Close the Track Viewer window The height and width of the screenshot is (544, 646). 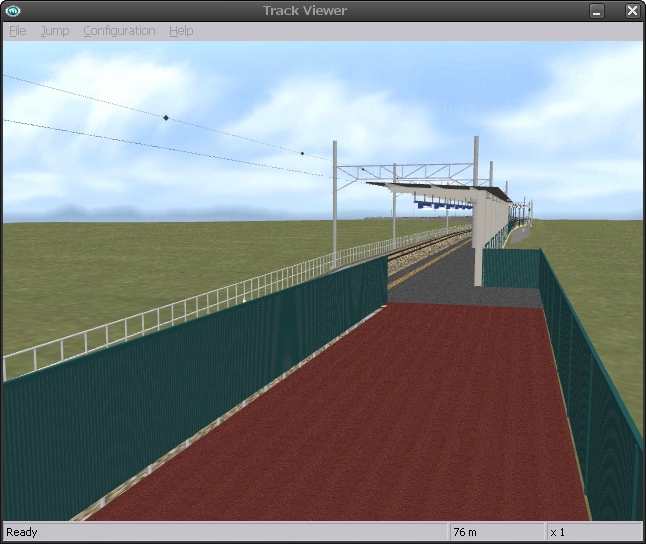(x=632, y=11)
